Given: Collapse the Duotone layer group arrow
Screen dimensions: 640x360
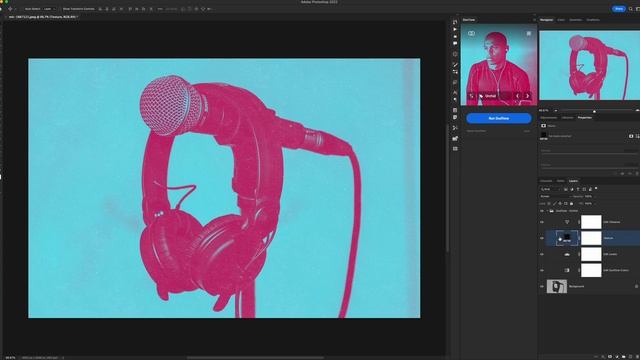Looking at the screenshot, I should coord(547,211).
